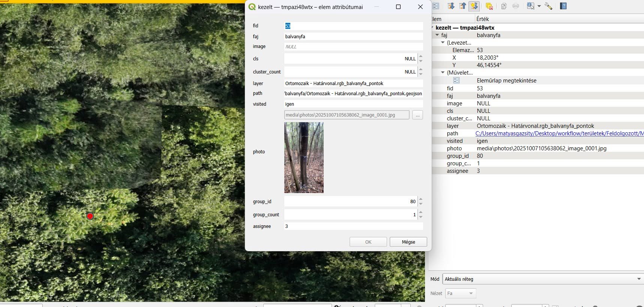
Task: Clear identify results icon
Action: [489, 6]
